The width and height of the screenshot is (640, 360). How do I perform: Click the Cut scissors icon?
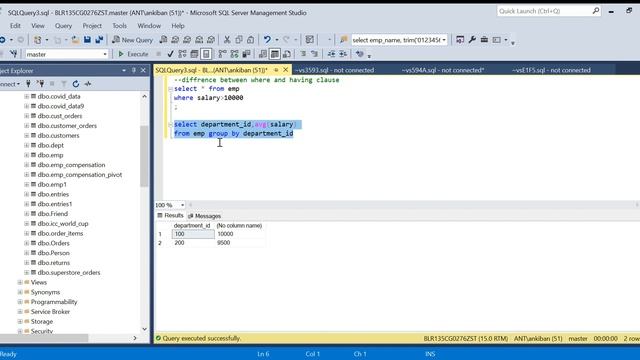[227, 40]
